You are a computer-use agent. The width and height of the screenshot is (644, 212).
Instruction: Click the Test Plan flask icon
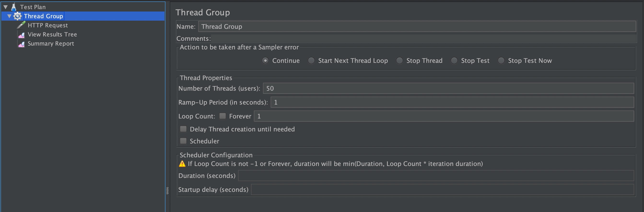coord(14,7)
